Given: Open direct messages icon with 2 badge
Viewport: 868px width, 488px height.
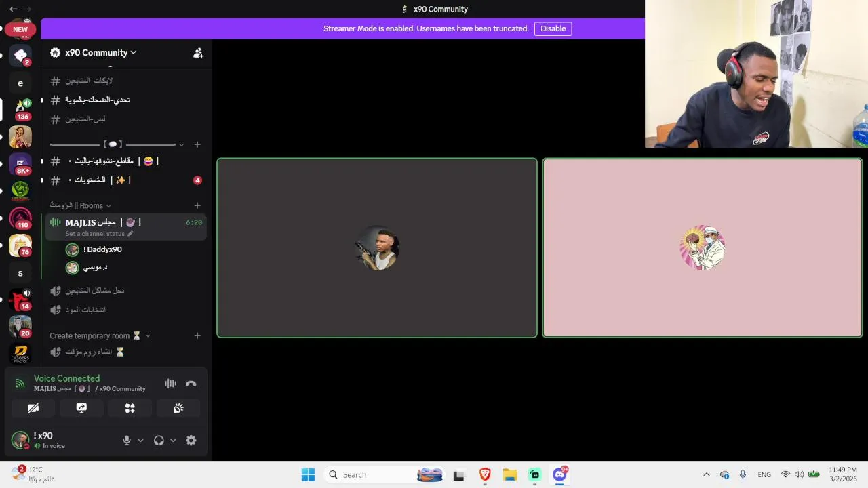Looking at the screenshot, I should (20, 55).
